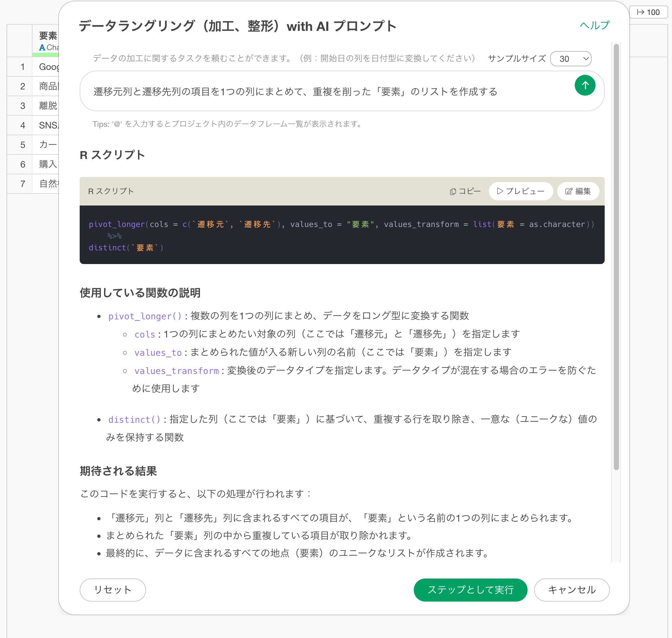Click the row limit arrow icon showing 100
This screenshot has width=672, height=638.
(x=640, y=12)
